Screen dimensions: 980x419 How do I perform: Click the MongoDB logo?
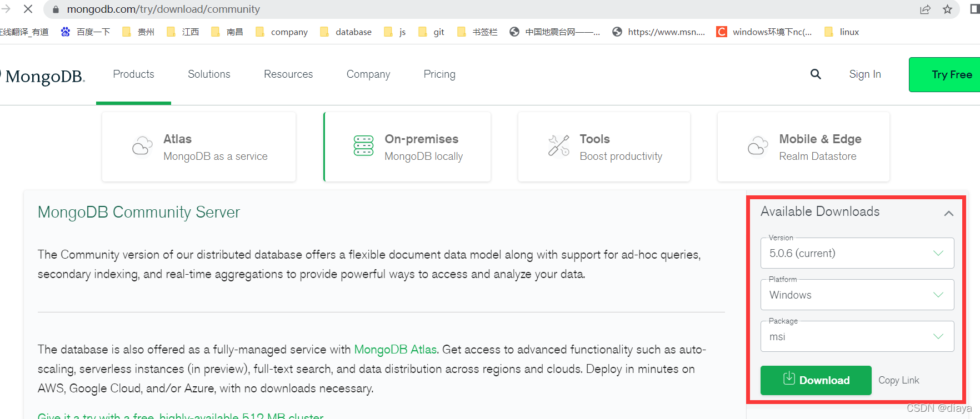(43, 76)
